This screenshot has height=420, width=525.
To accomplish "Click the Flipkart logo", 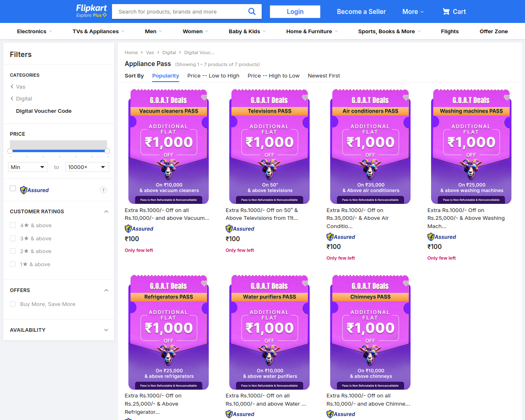I will [x=91, y=8].
